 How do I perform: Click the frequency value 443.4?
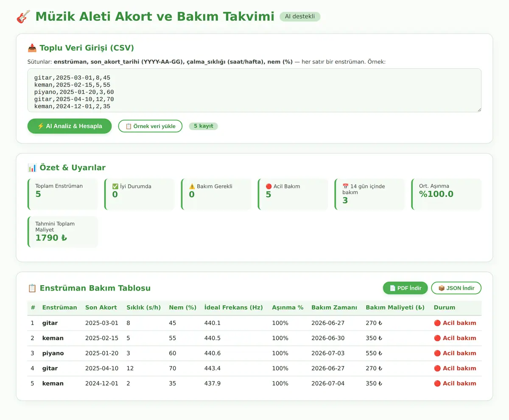pyautogui.click(x=213, y=368)
